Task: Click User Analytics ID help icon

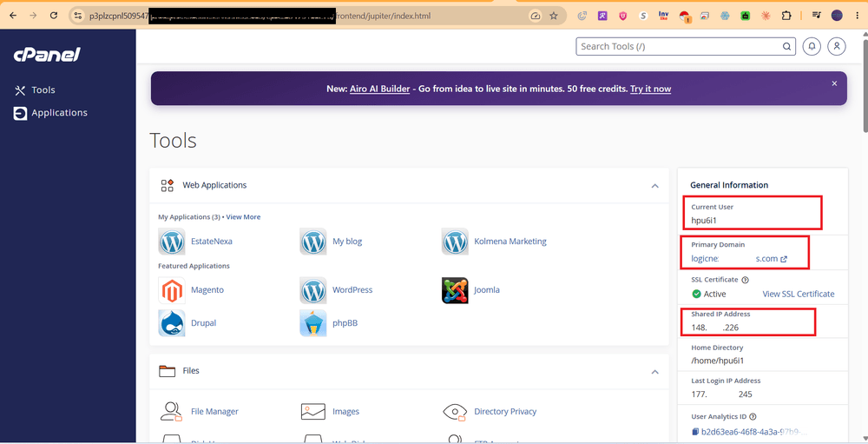Action: pyautogui.click(x=753, y=417)
